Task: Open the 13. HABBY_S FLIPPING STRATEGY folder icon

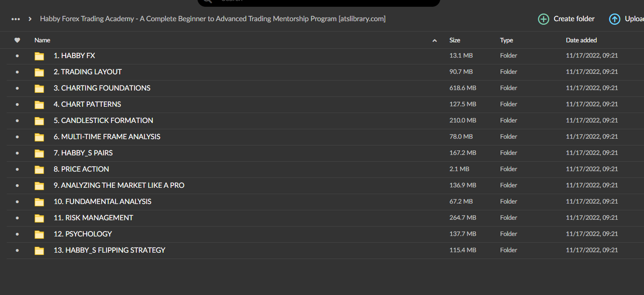Action: [x=39, y=250]
